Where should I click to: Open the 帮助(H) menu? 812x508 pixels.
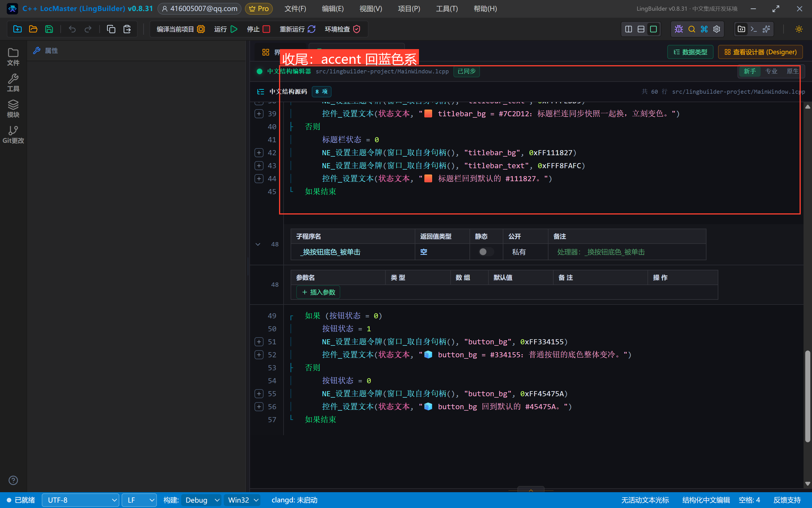point(485,9)
